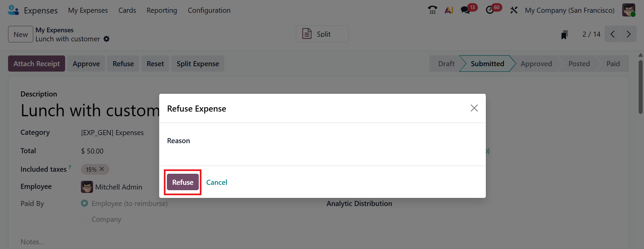644x249 pixels.
Task: Click the debug tools wrench icon
Action: click(514, 10)
